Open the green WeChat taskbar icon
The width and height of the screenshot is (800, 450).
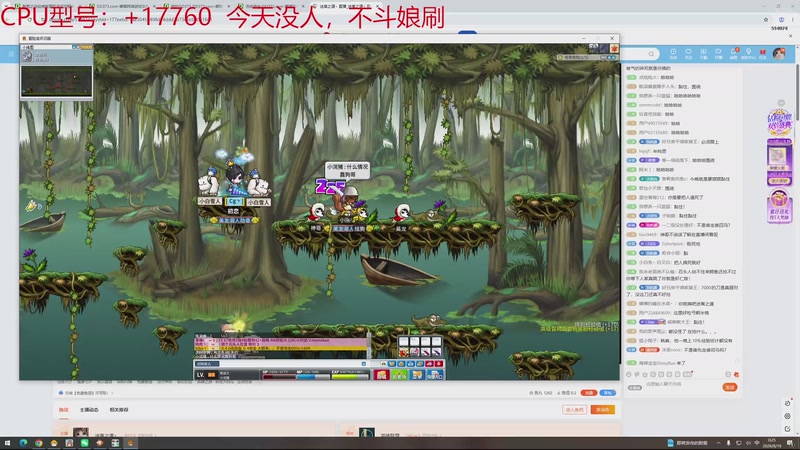pos(84,443)
